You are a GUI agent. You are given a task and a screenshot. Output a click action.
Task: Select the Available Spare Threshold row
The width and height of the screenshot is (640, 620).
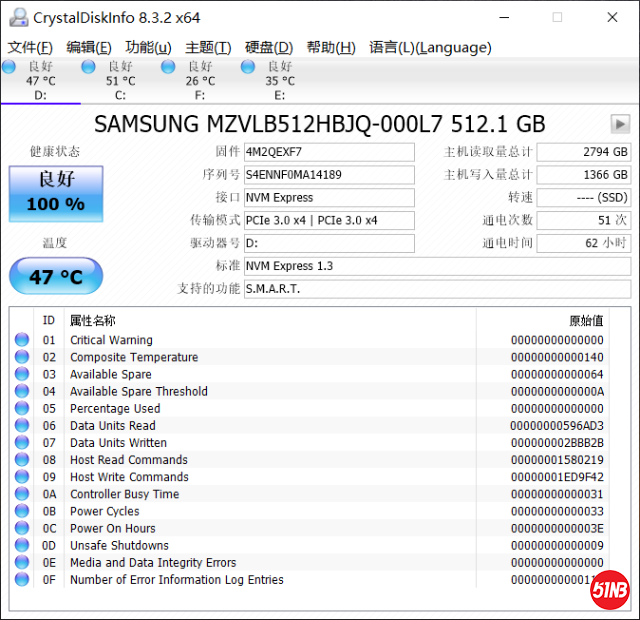coord(139,391)
